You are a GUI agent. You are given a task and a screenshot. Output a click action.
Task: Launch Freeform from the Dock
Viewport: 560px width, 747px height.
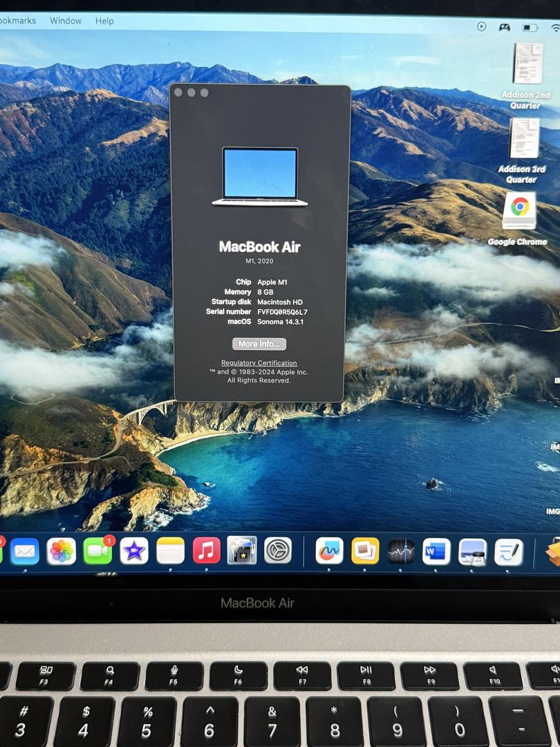(329, 551)
